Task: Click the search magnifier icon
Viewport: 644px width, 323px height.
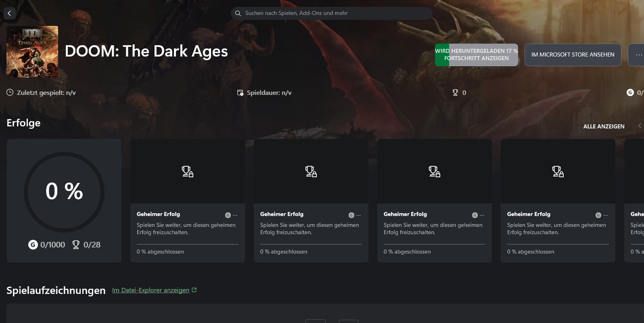Action: point(238,13)
